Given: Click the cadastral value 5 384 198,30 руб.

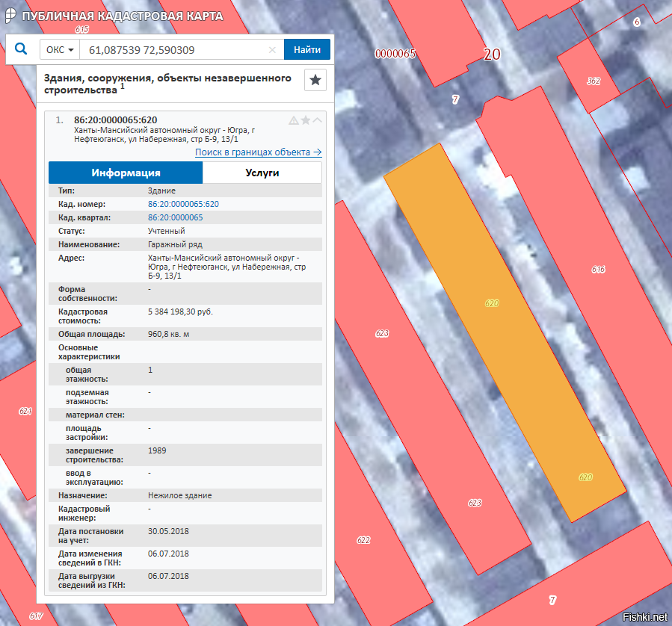Looking at the screenshot, I should coord(180,312).
